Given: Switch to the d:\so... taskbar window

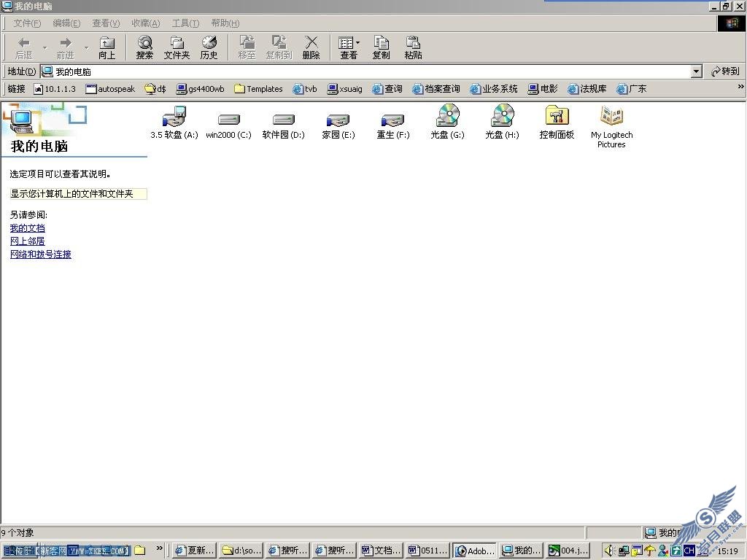Looking at the screenshot, I should (x=241, y=551).
